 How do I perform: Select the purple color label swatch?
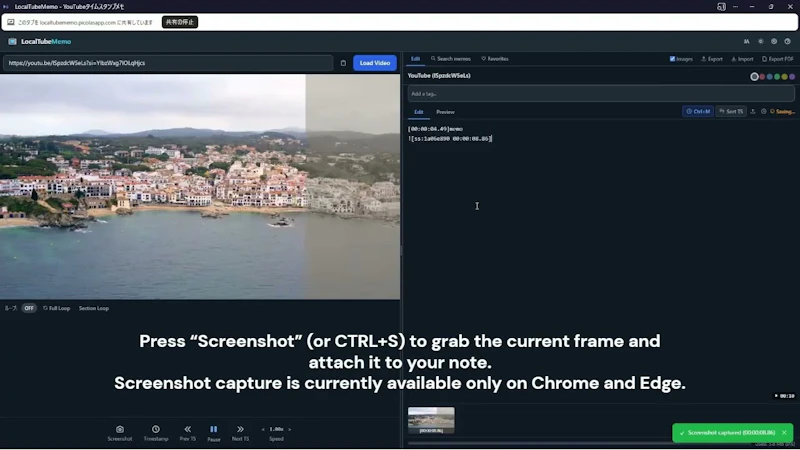792,77
